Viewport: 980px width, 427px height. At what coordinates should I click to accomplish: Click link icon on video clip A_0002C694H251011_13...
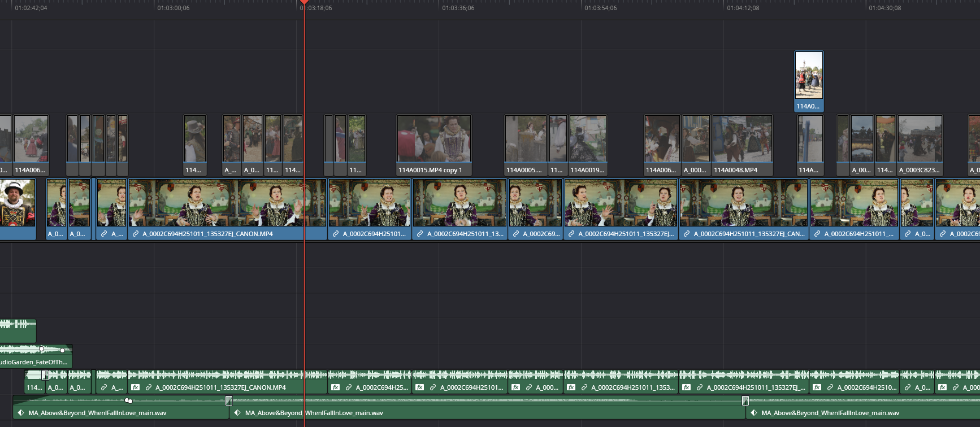[420, 234]
